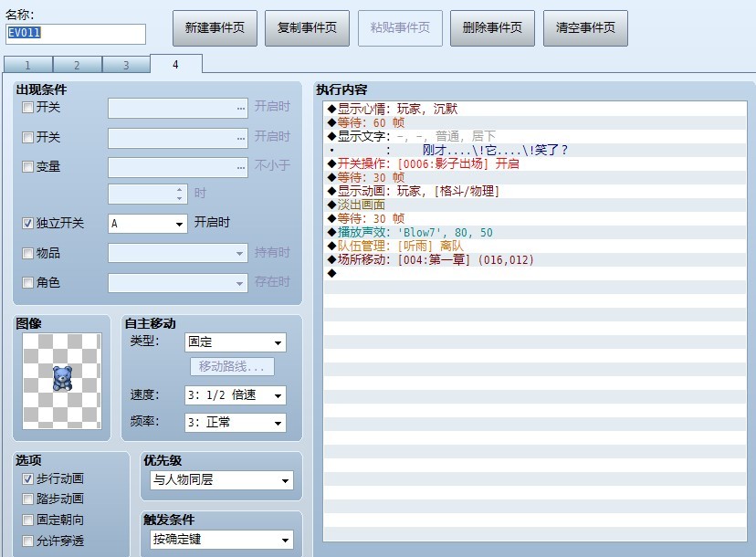Open the 频率 dropdown showing 正常
Image resolution: width=756 pixels, height=557 pixels.
pos(236,423)
